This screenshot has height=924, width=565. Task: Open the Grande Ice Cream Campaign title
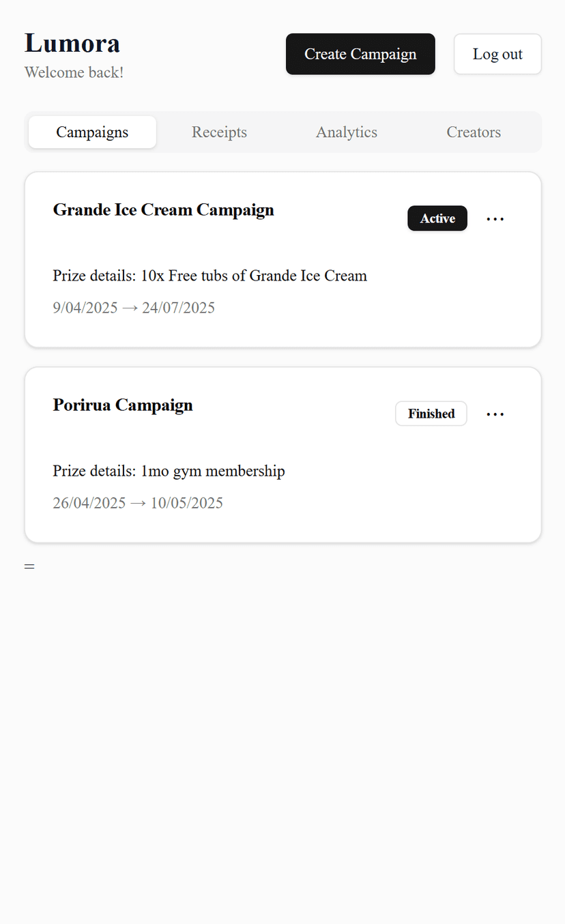point(164,210)
